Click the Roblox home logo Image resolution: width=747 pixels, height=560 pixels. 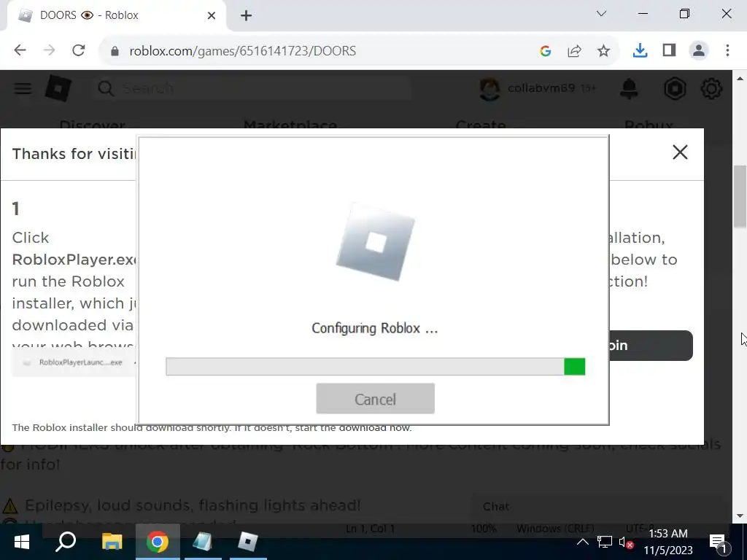click(x=58, y=88)
